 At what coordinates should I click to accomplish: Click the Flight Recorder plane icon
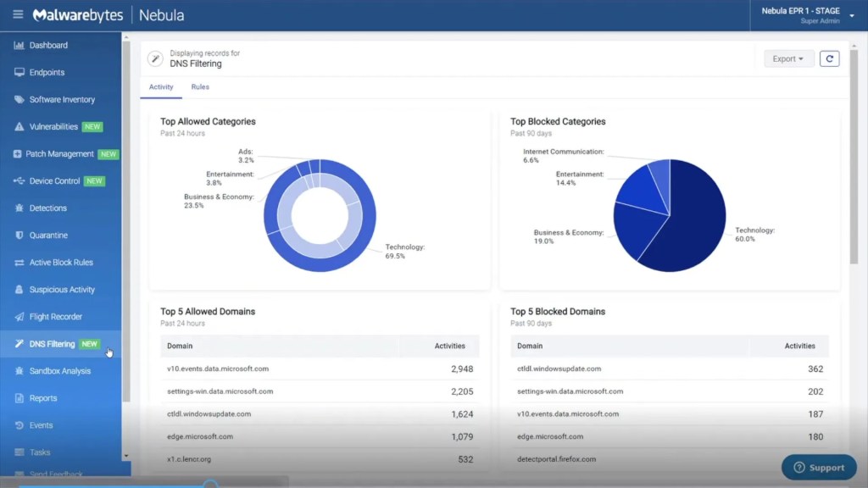pos(19,317)
